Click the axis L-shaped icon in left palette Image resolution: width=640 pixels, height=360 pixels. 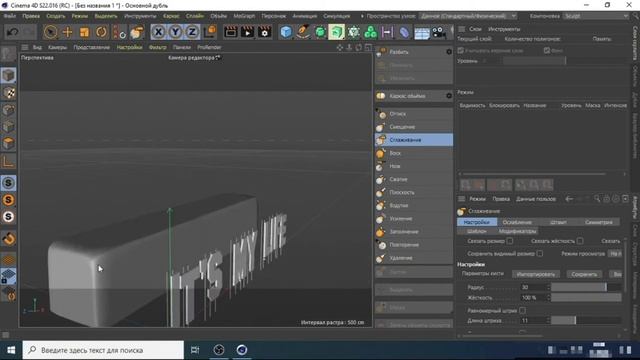9,161
